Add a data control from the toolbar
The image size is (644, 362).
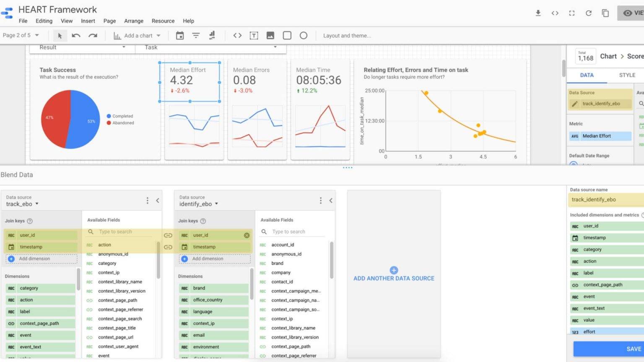tap(212, 36)
